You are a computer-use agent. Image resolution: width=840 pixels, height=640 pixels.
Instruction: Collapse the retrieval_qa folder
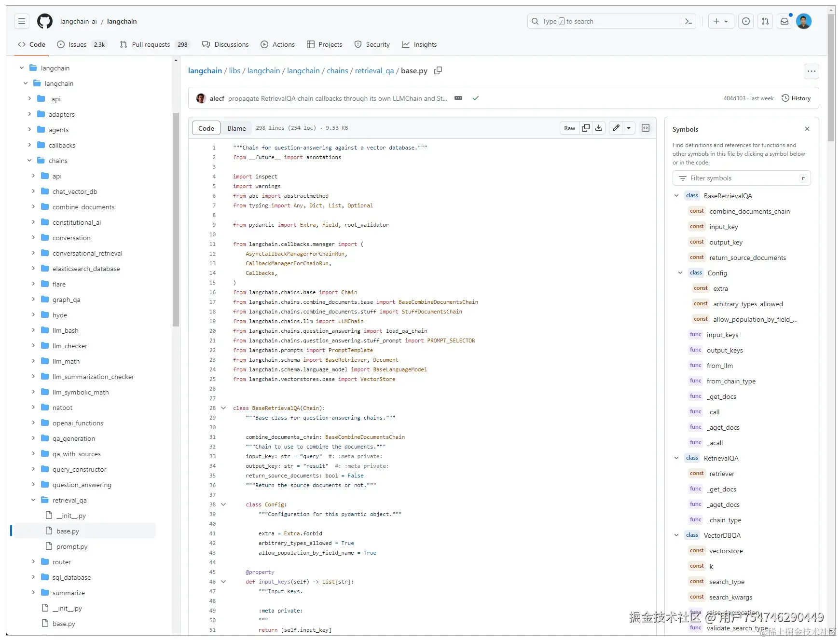click(33, 500)
